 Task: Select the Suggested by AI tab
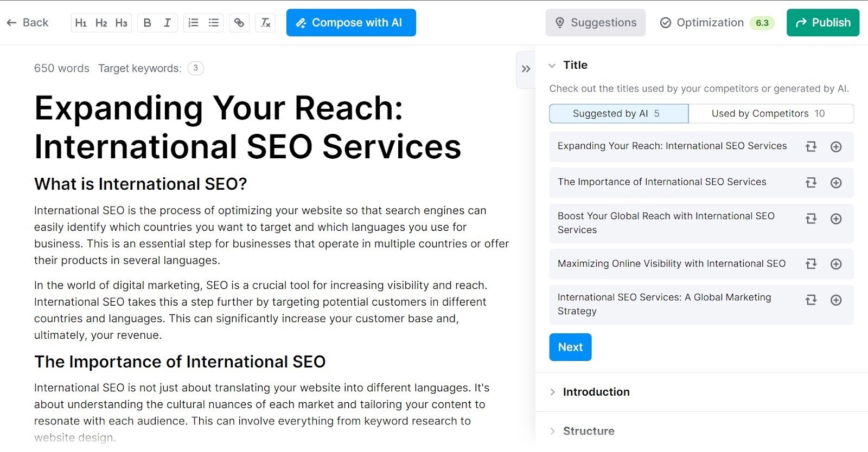click(619, 114)
